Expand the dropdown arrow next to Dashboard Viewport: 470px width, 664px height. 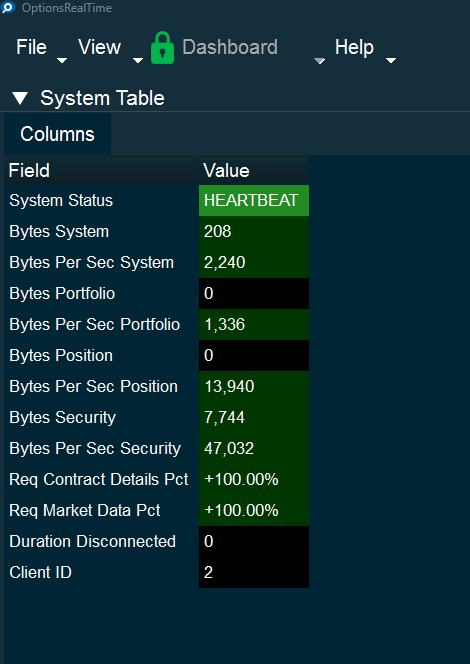tap(319, 61)
